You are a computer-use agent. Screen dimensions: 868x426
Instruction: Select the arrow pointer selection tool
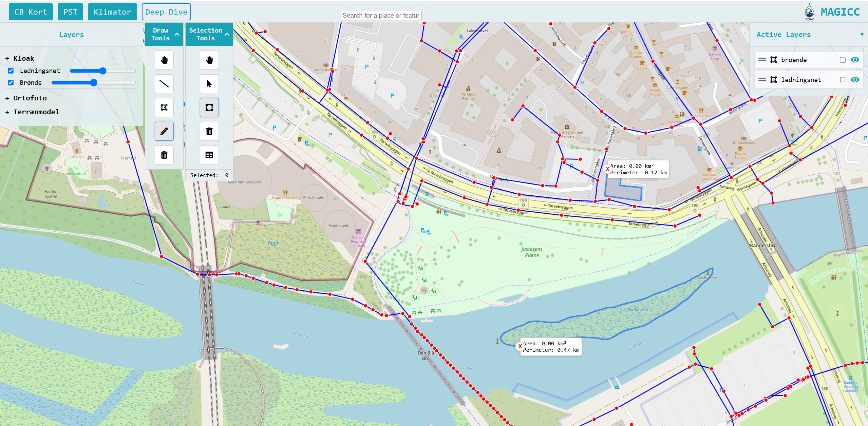tap(209, 84)
